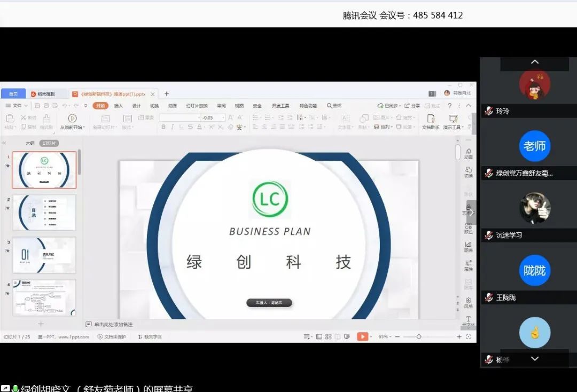Screen dimensions: 577x392
Task: Open the 开始 ribbon tab
Action: [100, 106]
